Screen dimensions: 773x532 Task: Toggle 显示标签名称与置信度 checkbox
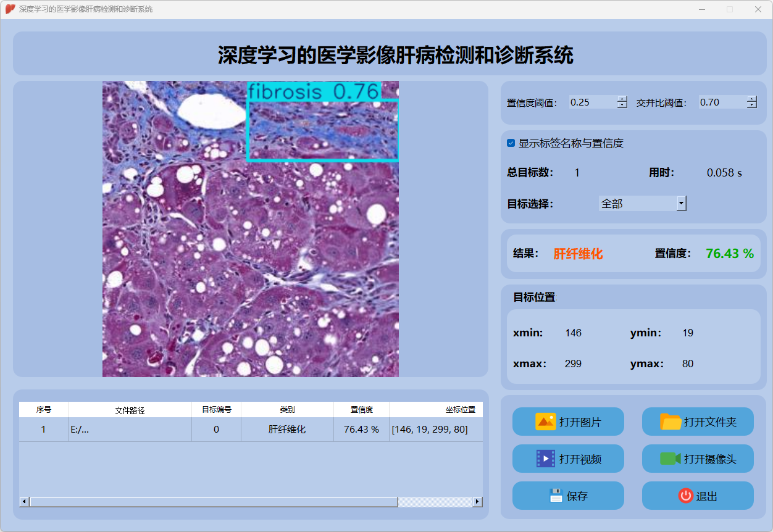511,143
